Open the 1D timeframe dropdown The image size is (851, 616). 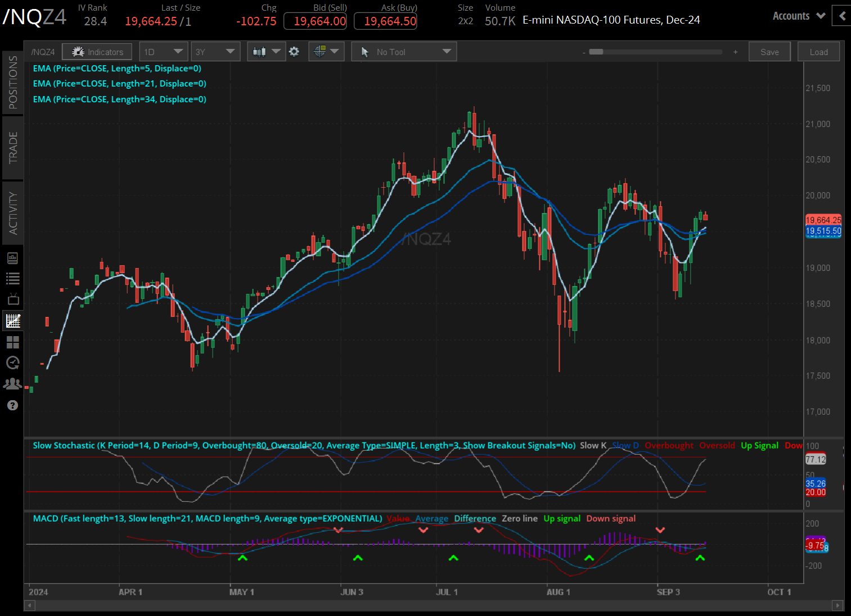tap(163, 51)
